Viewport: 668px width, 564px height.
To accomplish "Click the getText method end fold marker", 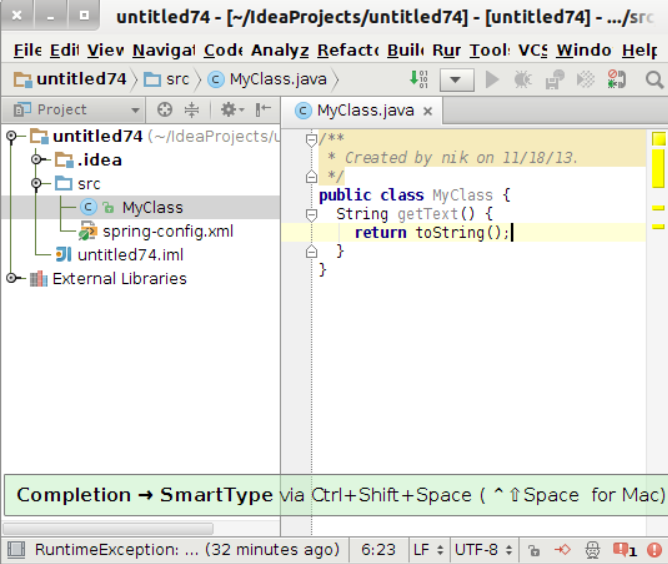I will [311, 252].
